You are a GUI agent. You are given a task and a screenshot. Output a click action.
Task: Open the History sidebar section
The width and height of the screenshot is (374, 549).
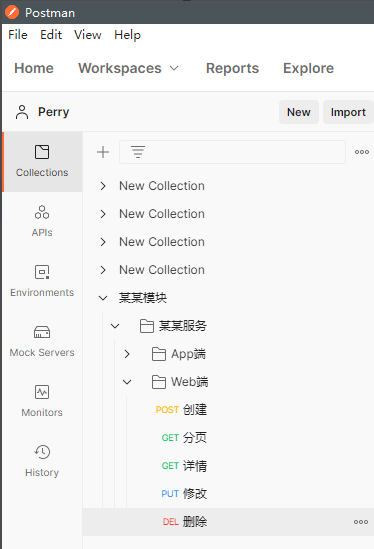42,461
